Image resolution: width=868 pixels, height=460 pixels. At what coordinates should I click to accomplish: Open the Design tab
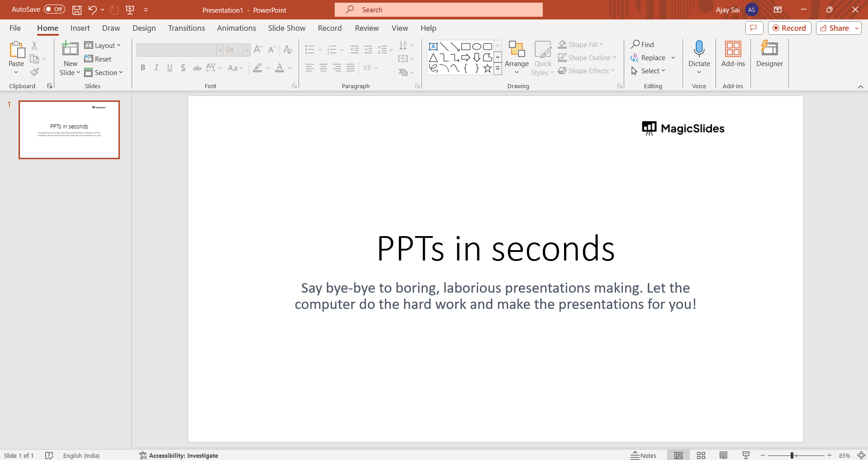(x=144, y=28)
